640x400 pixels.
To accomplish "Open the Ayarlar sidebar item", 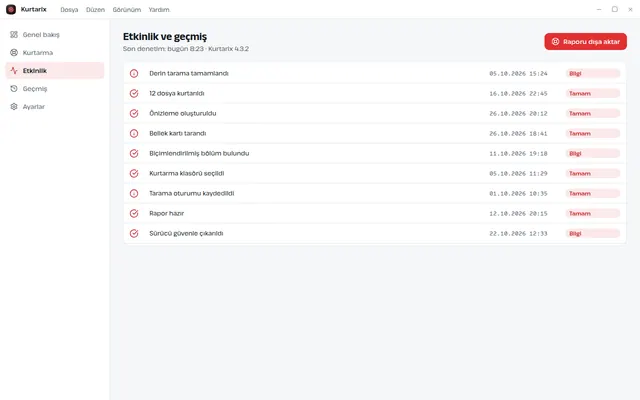I will [55, 107].
